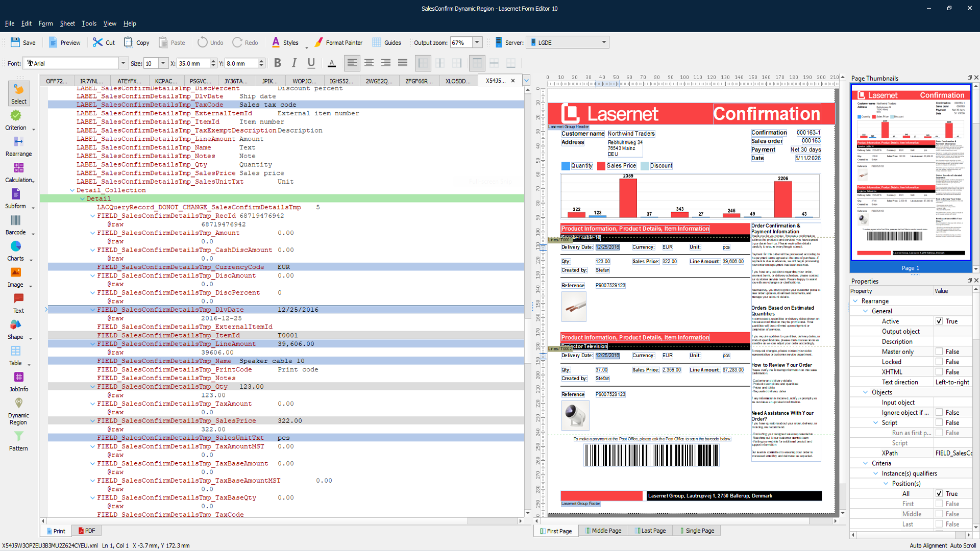The height and width of the screenshot is (551, 980).
Task: Open Preview from the toolbar
Action: [x=64, y=43]
